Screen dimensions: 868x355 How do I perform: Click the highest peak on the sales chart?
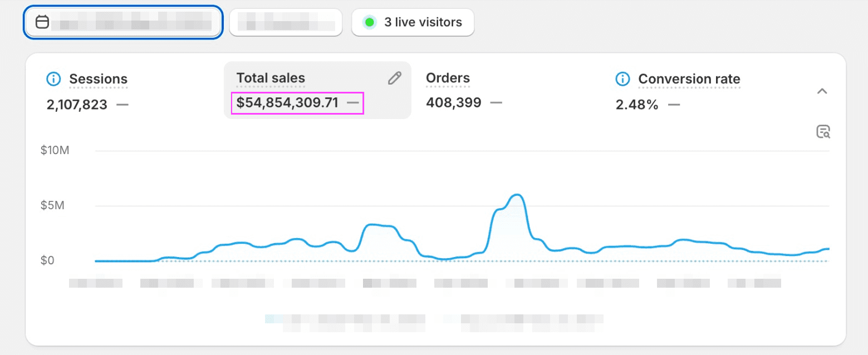pyautogui.click(x=517, y=195)
